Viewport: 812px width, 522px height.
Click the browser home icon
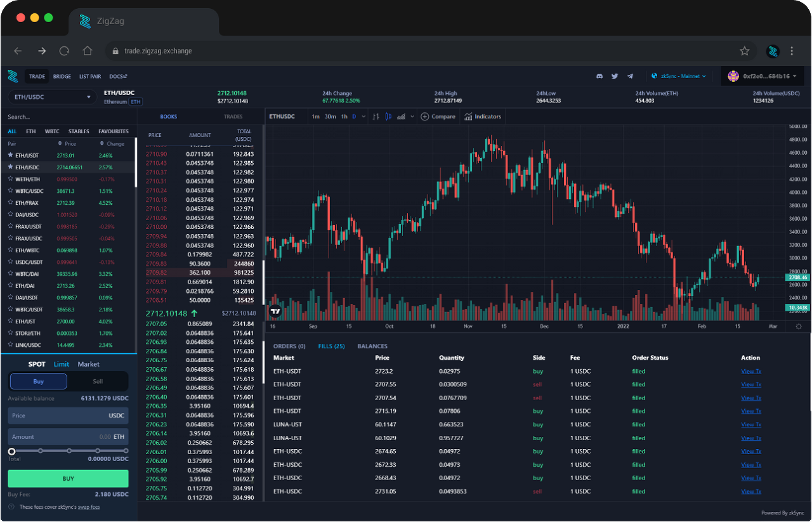(88, 51)
